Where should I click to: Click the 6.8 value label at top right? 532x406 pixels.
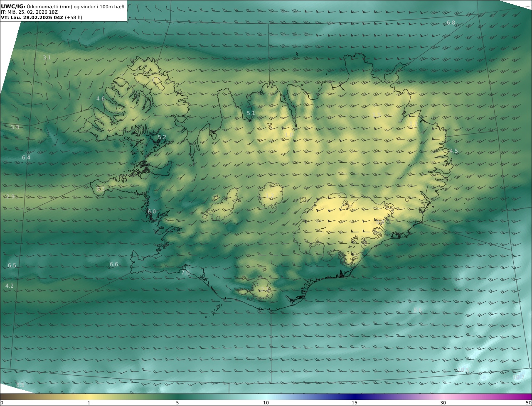[451, 23]
